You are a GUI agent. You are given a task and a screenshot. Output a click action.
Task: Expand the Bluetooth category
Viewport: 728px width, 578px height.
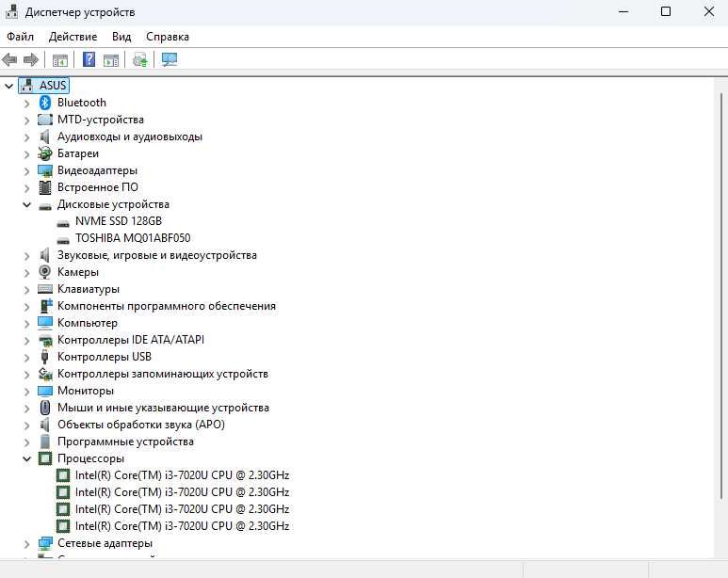click(27, 103)
